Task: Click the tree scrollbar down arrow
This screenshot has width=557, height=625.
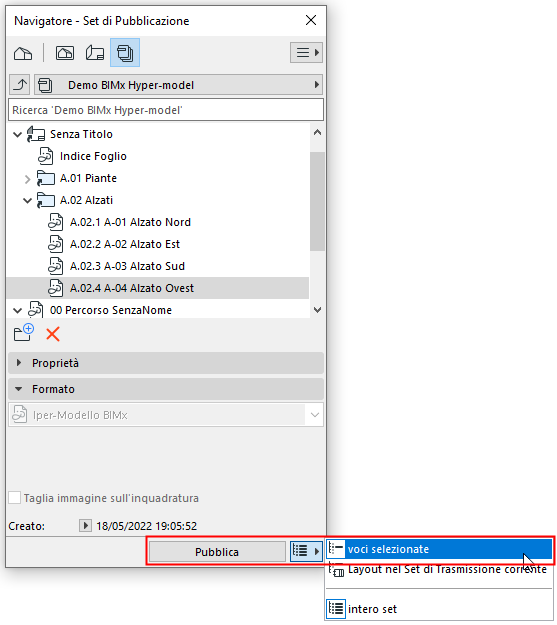Action: coord(317,310)
